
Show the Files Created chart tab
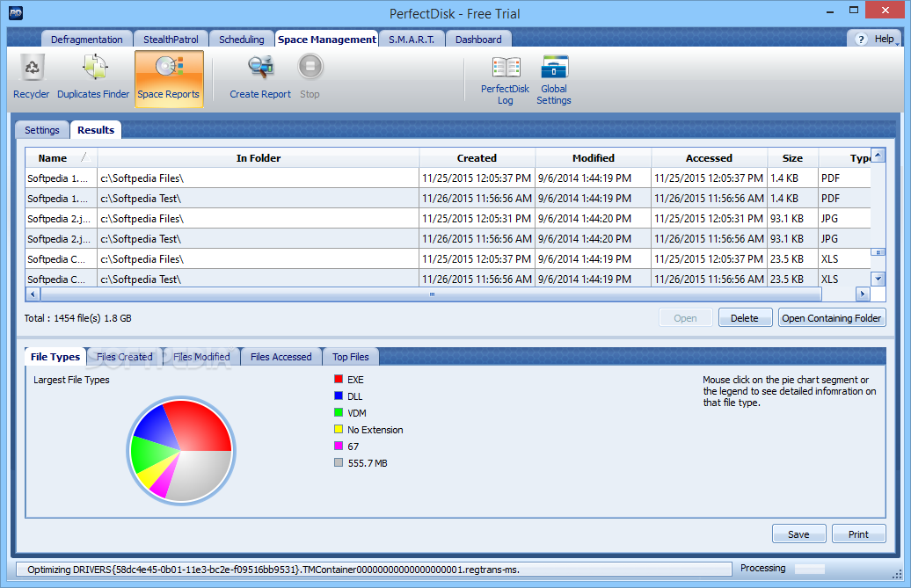click(x=124, y=357)
